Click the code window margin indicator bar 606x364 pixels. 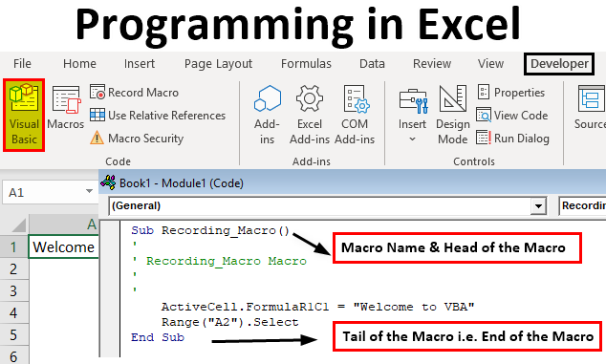coord(110,289)
